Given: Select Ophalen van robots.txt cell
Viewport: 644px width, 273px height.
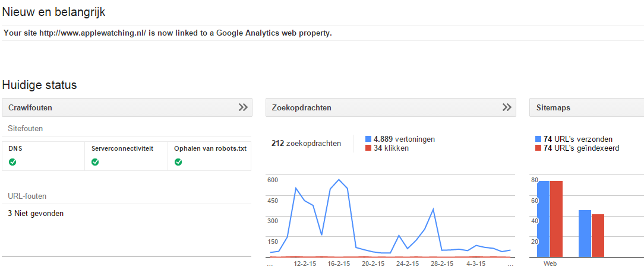Looking at the screenshot, I should pos(210,156).
